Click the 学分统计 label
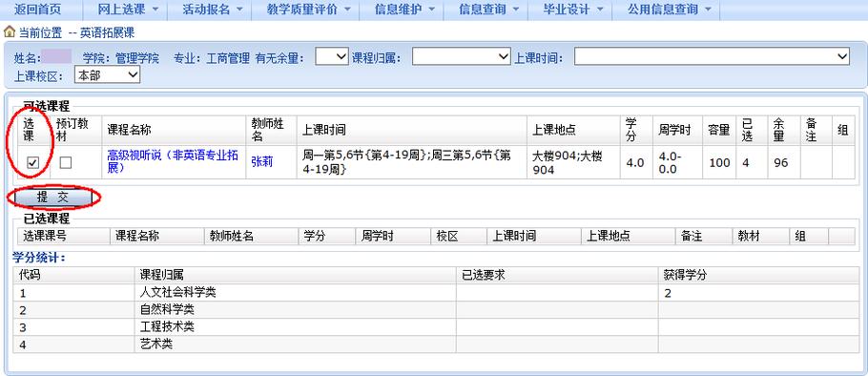 pyautogui.click(x=39, y=258)
